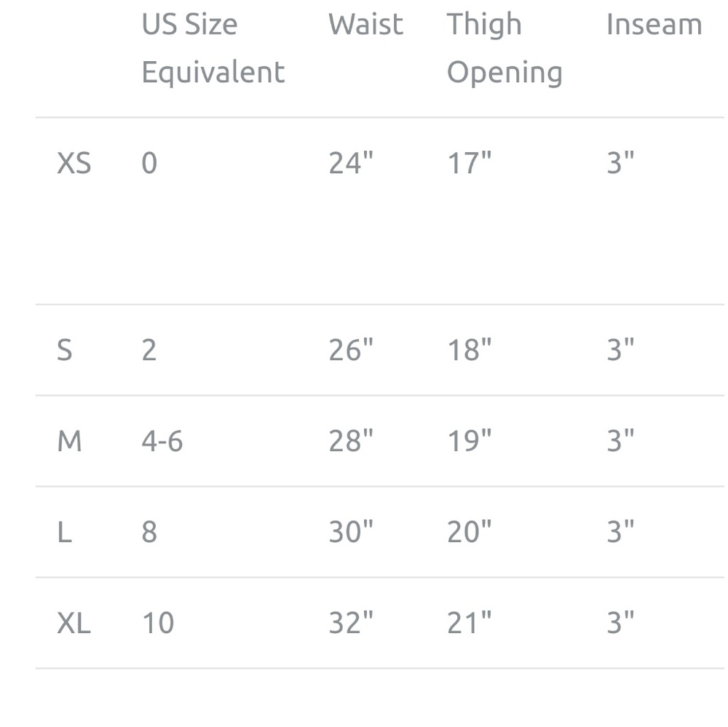Click the 3" inseam for size S
The width and height of the screenshot is (728, 727).
(620, 349)
